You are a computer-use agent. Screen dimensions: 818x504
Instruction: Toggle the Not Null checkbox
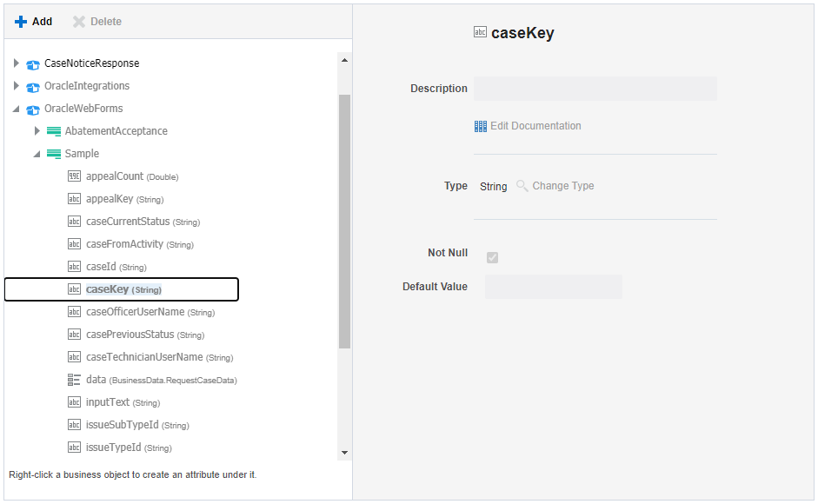point(493,257)
